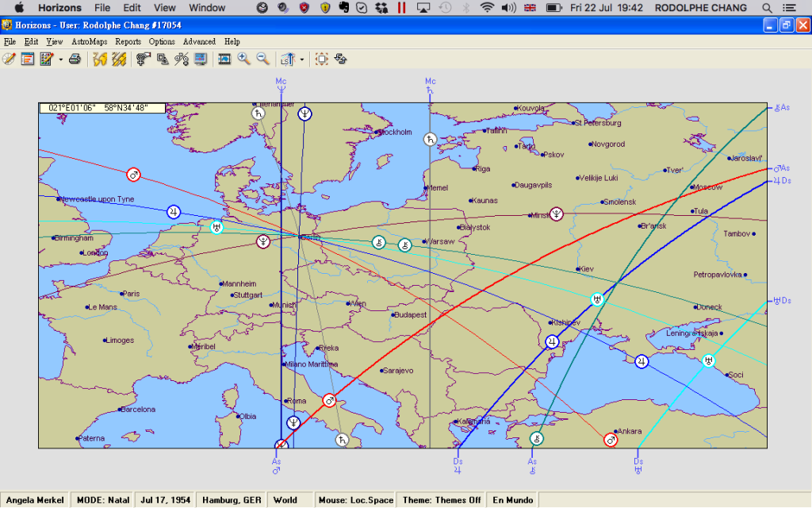
Task: Click the Dropbox menu bar icon
Action: click(381, 8)
